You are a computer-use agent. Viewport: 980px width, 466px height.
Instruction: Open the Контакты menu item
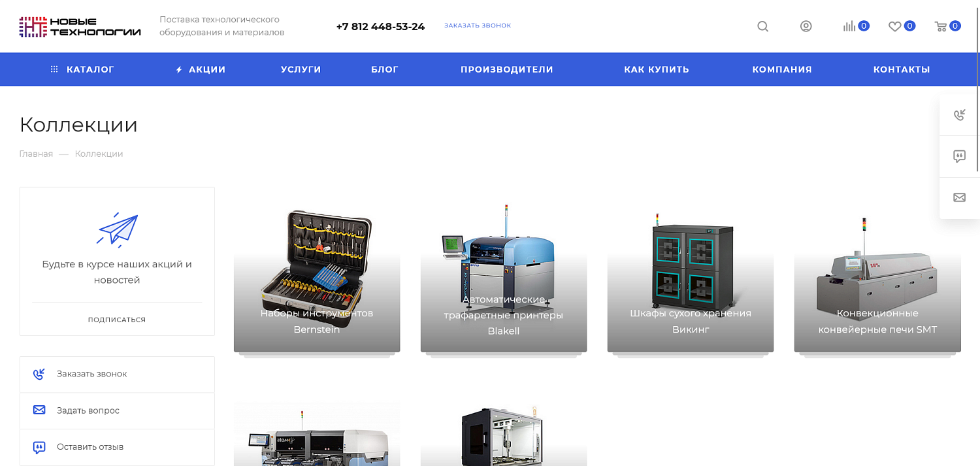(x=902, y=69)
